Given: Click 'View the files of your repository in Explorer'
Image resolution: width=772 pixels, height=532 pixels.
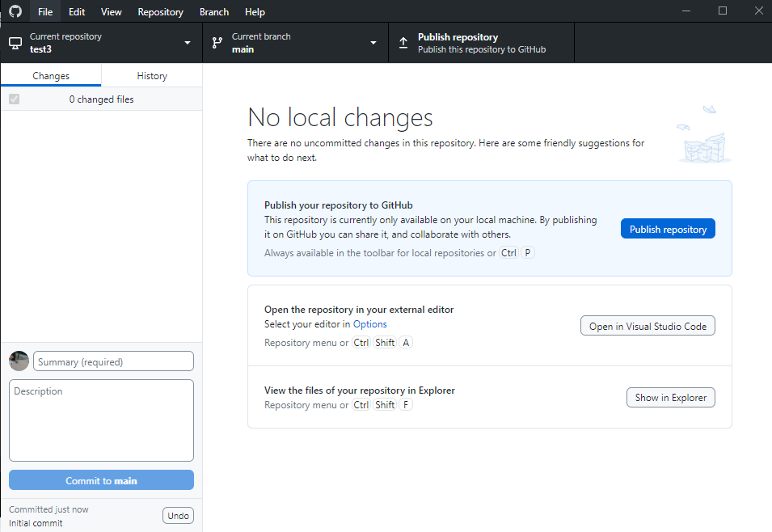Looking at the screenshot, I should pyautogui.click(x=360, y=391).
